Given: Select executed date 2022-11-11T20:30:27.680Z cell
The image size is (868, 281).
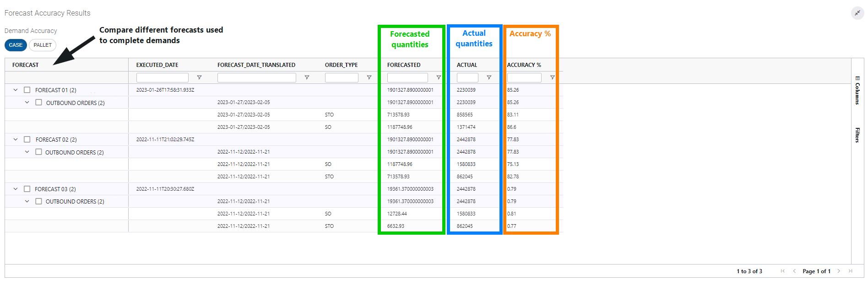Looking at the screenshot, I should tap(165, 189).
